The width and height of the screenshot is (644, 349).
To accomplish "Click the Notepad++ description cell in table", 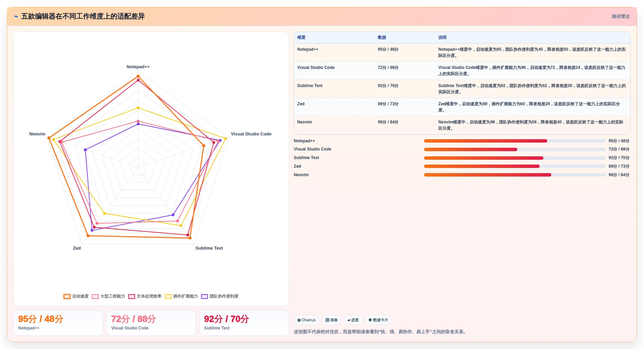I will click(x=532, y=52).
